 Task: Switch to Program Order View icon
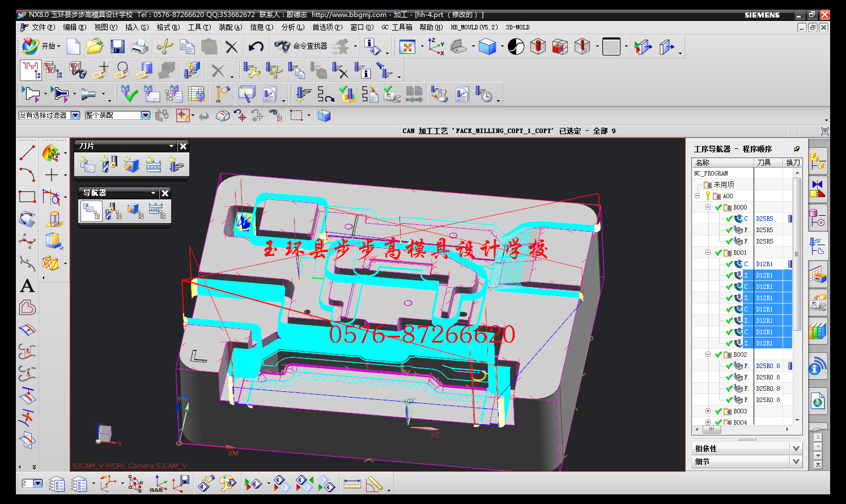91,211
